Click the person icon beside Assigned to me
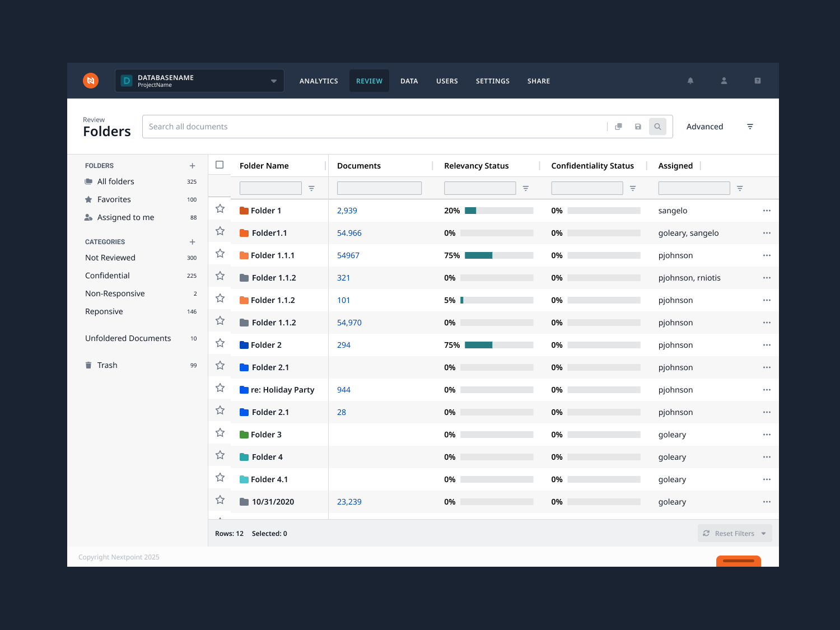The image size is (840, 630). point(88,217)
